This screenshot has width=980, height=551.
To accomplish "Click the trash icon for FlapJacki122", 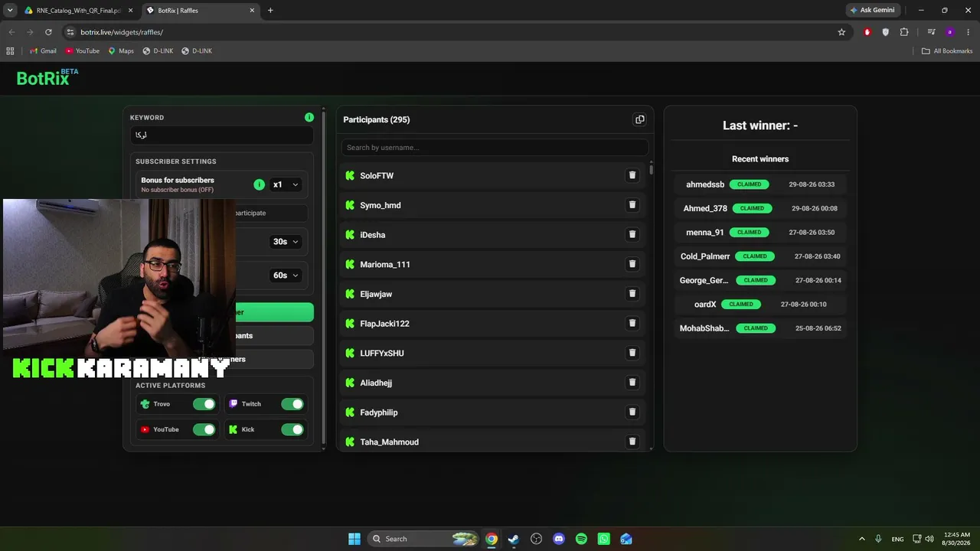I will click(632, 323).
